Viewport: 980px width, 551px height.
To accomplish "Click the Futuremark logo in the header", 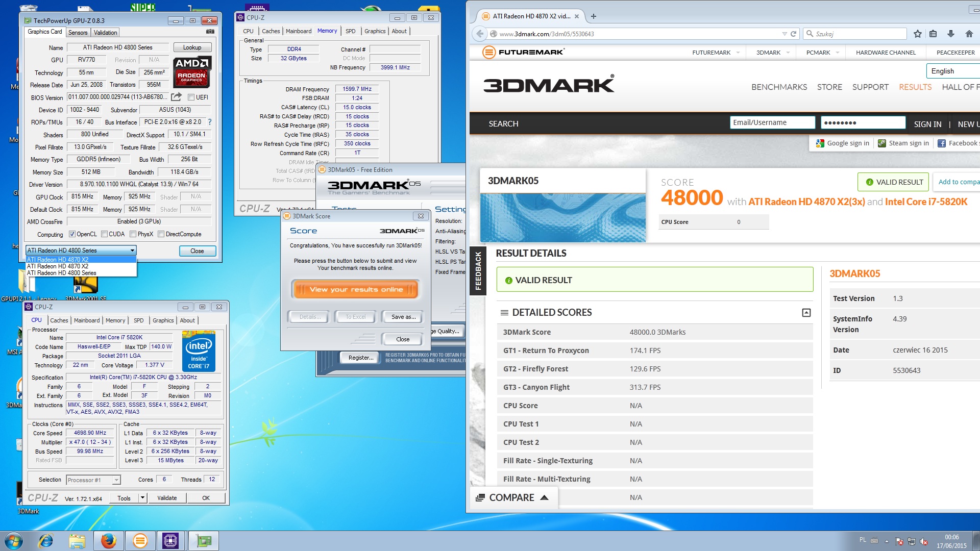I will point(524,52).
